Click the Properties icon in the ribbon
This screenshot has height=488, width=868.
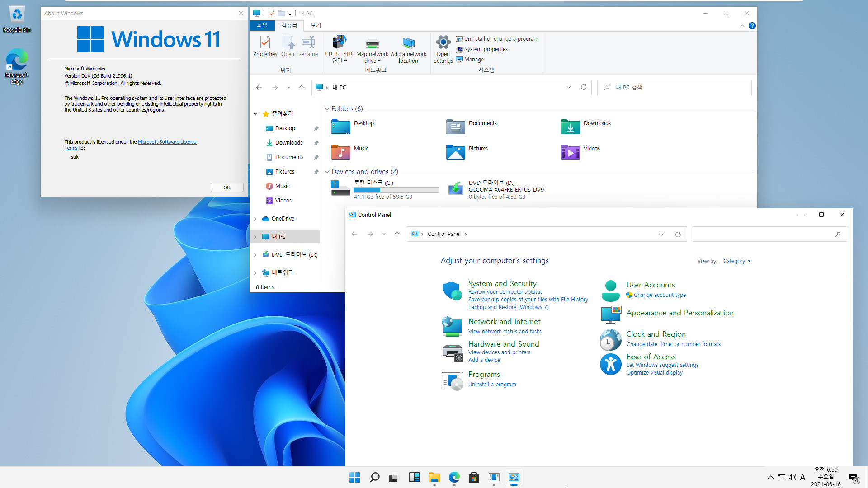(265, 42)
